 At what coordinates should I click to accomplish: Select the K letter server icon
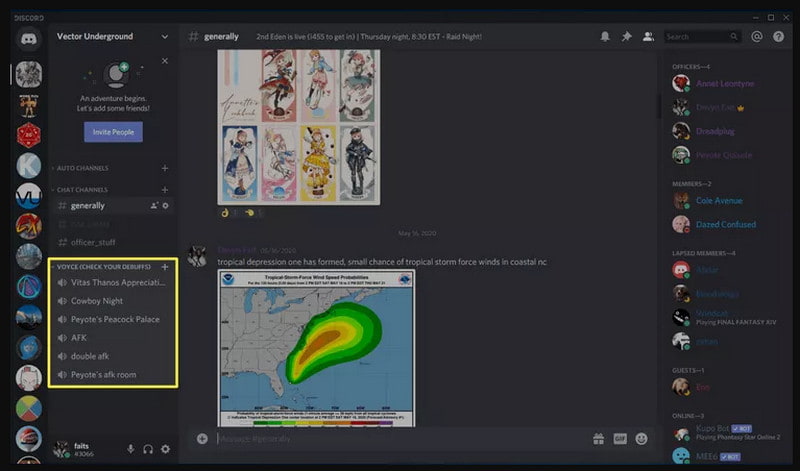point(29,165)
